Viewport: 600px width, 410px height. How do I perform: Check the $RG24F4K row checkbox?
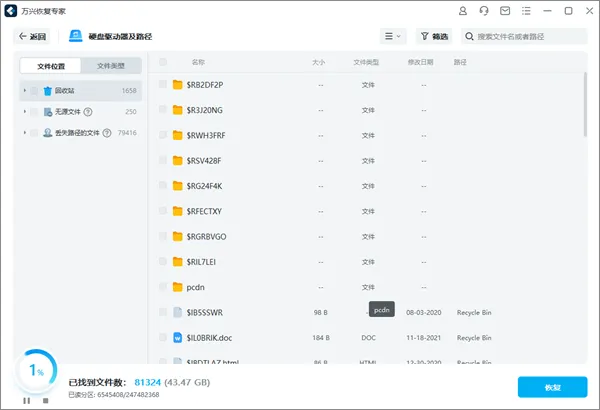[x=163, y=185]
